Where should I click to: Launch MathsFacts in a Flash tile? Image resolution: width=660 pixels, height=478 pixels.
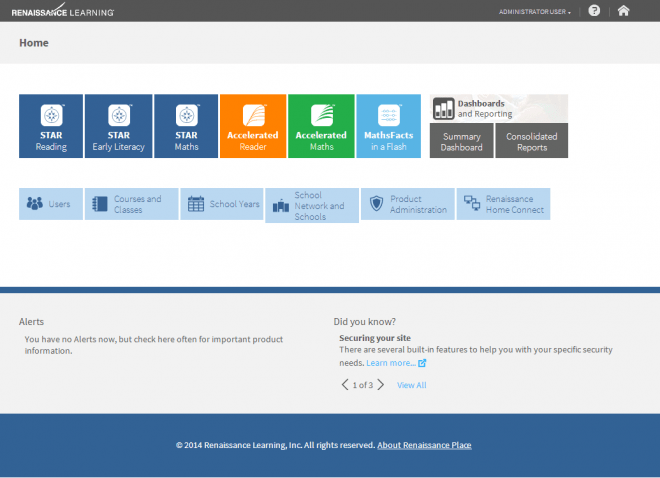click(x=389, y=126)
